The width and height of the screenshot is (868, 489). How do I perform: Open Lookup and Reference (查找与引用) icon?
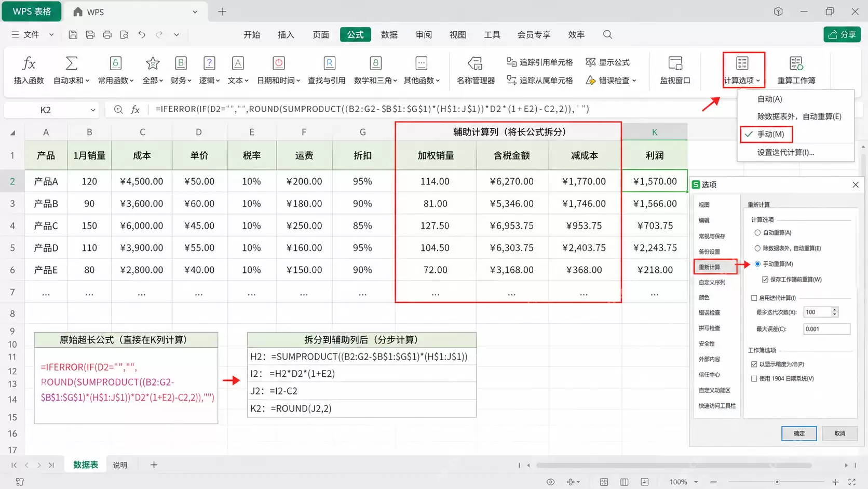tap(329, 63)
